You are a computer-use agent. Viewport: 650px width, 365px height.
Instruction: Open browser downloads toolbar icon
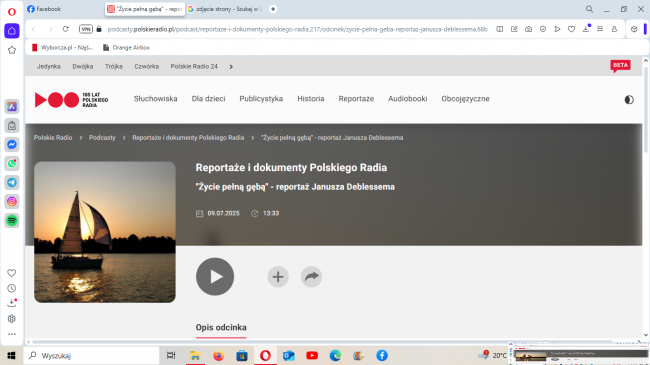pos(586,29)
